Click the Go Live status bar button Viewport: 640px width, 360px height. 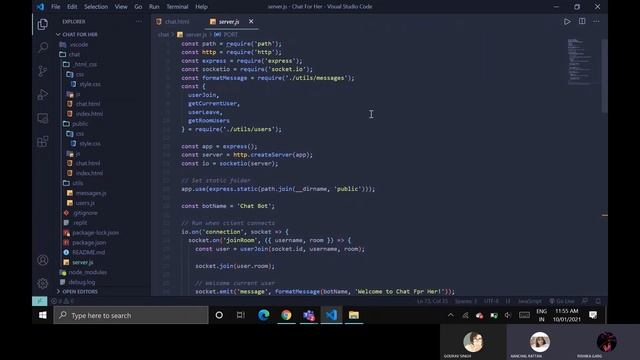tap(562, 301)
